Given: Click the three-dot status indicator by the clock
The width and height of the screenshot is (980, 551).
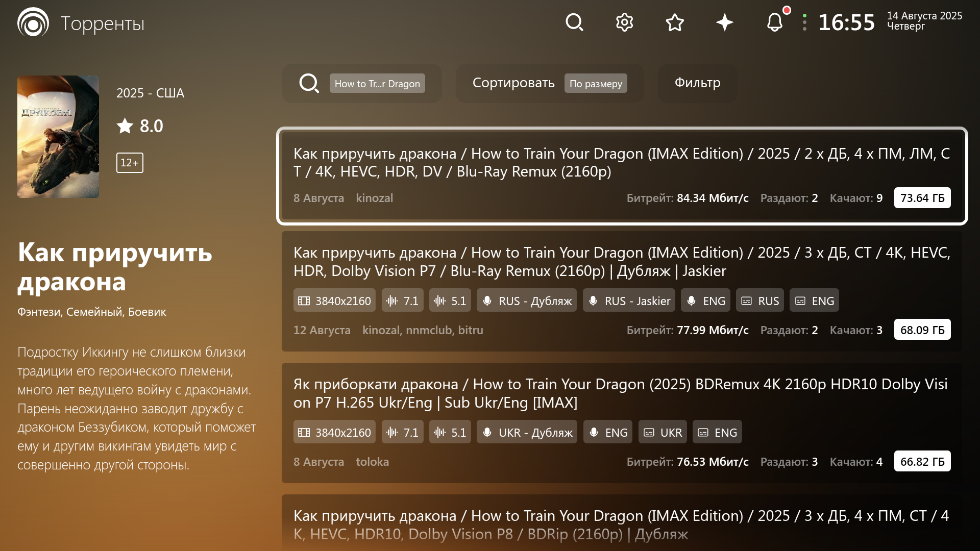Looking at the screenshot, I should [x=804, y=22].
